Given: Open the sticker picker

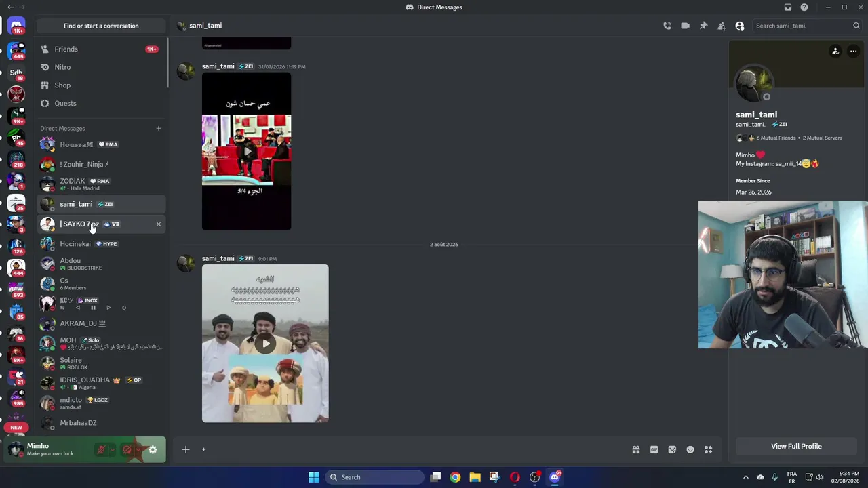Looking at the screenshot, I should point(672,449).
